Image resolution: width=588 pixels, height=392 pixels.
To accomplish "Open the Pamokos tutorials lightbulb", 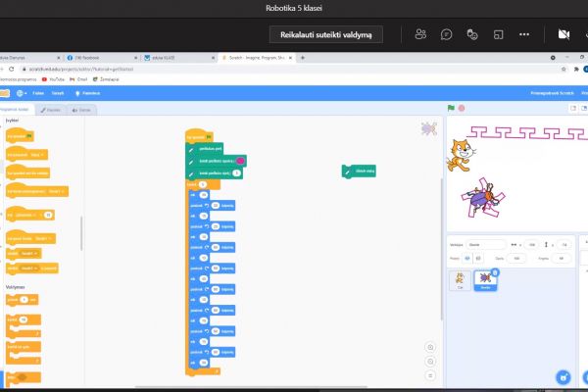I will coord(87,93).
